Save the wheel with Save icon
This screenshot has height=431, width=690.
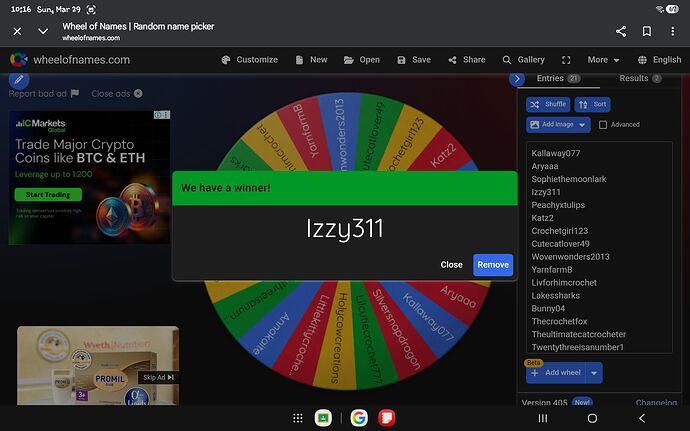coord(413,60)
